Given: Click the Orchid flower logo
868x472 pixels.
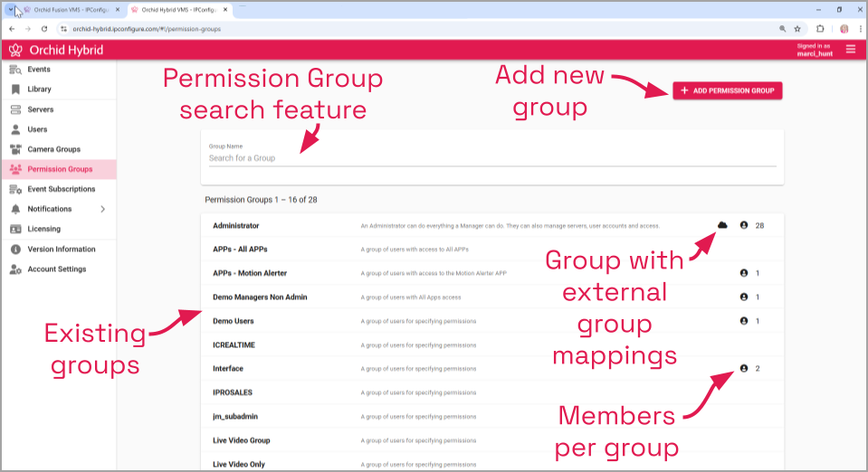Looking at the screenshot, I should (15, 51).
